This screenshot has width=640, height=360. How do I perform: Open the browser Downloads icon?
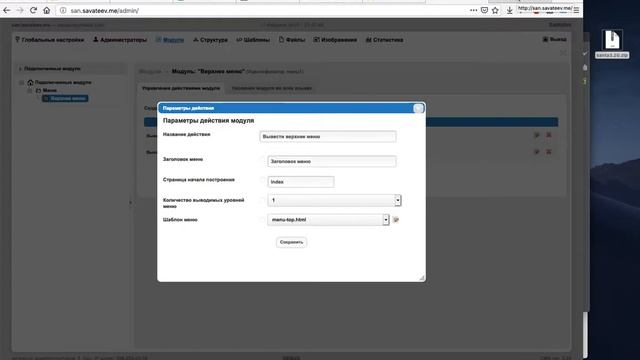pyautogui.click(x=510, y=11)
